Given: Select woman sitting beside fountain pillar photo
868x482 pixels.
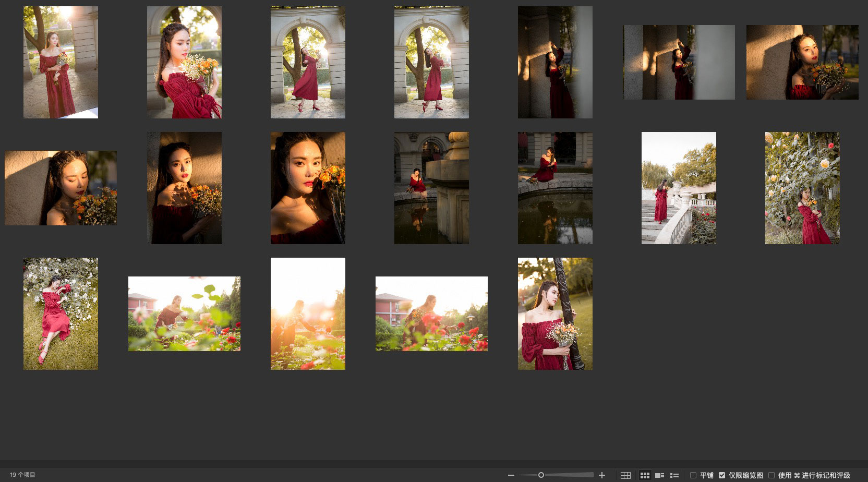Looking at the screenshot, I should [x=431, y=188].
